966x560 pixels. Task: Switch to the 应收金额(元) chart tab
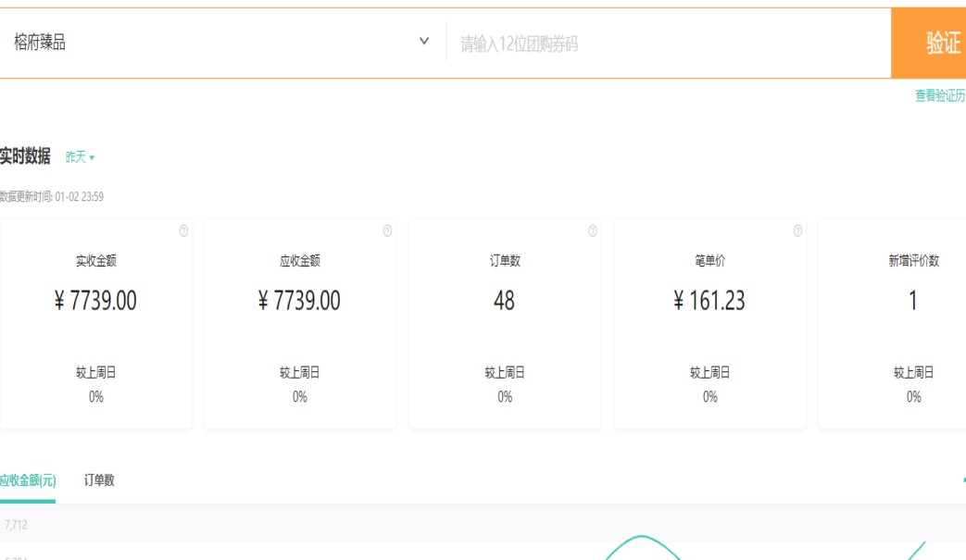click(28, 480)
